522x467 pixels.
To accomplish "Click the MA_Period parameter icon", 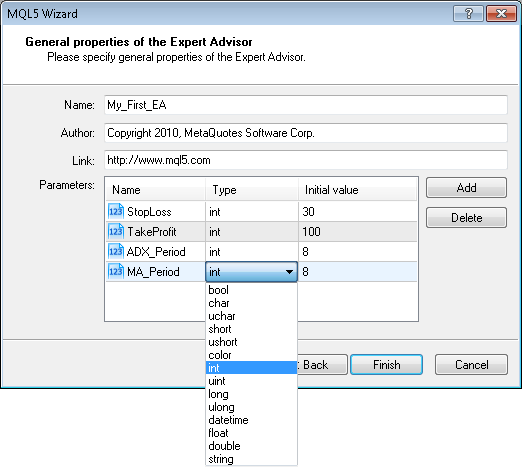I will [x=116, y=272].
